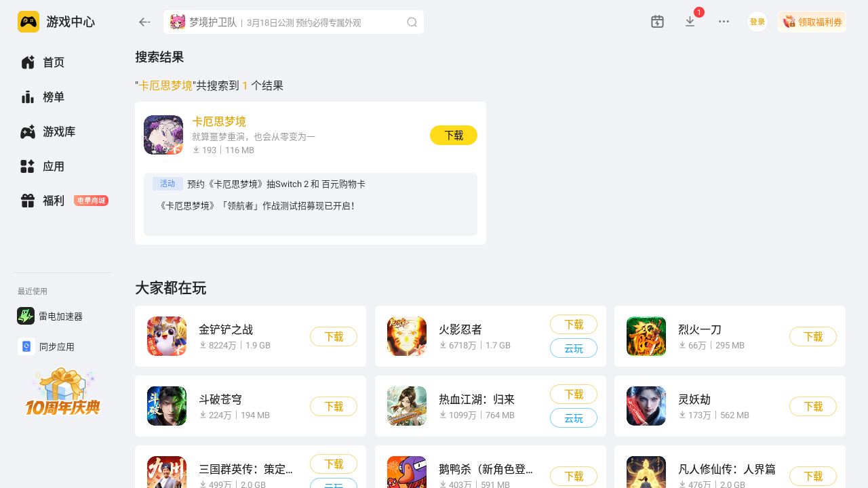Open the 预约《卡厄思梦境》抽Switch 2 activity link
The image size is (868, 488).
[x=276, y=184]
